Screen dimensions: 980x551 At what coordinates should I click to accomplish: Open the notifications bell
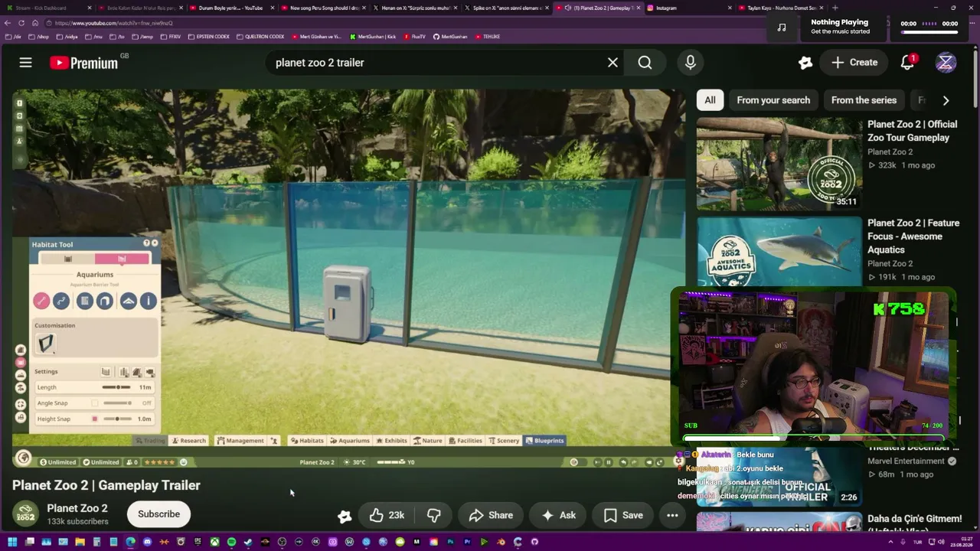[x=907, y=63]
